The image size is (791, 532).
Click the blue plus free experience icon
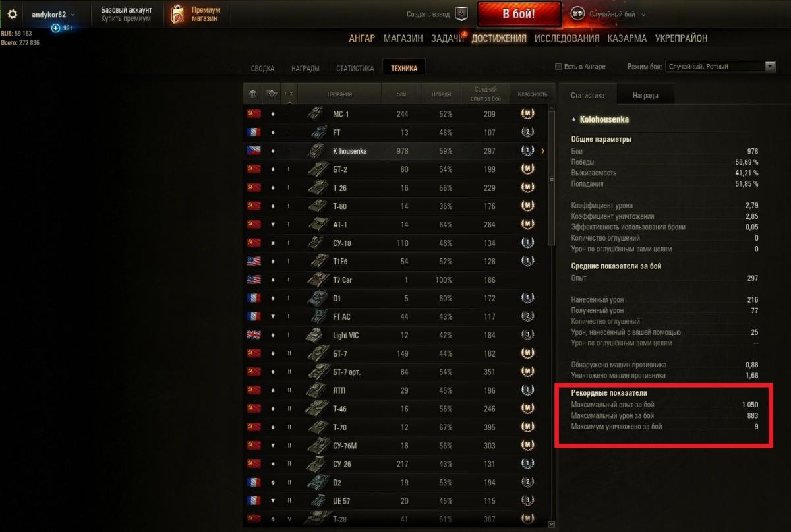click(x=55, y=28)
